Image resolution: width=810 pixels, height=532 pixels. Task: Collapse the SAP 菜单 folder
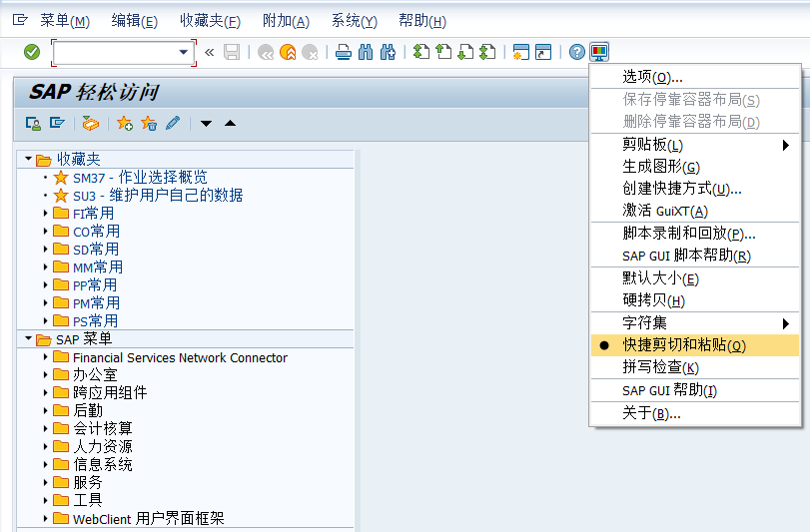click(x=28, y=338)
